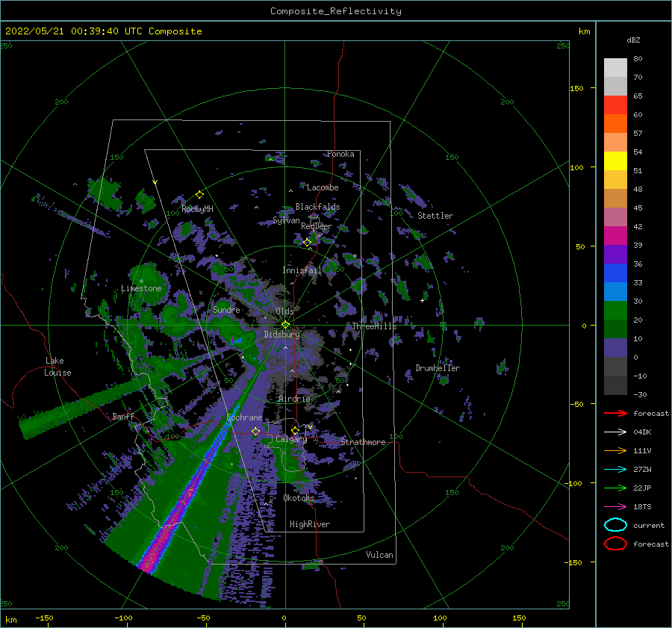This screenshot has width=672, height=628.
Task: Click the white star marker above Limestone
Action: (x=141, y=282)
